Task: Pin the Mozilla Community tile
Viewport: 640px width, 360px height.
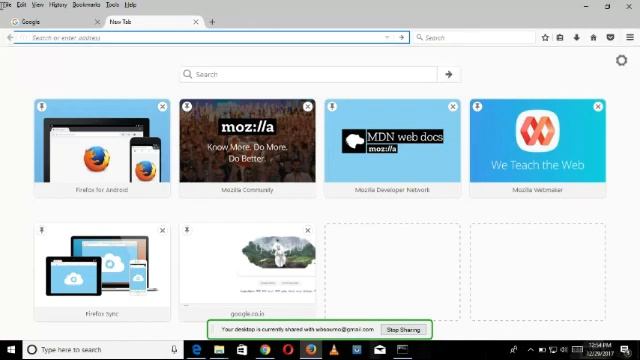Action: click(187, 107)
